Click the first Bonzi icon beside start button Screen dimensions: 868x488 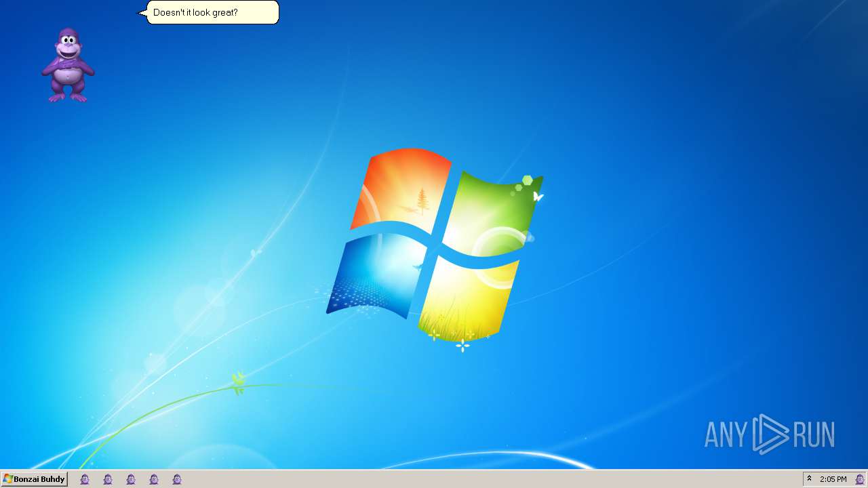pyautogui.click(x=85, y=479)
